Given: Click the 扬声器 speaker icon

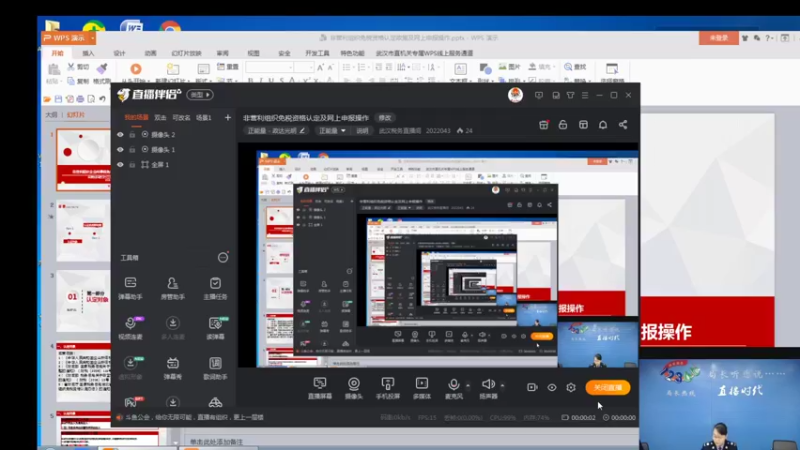Looking at the screenshot, I should (x=488, y=384).
